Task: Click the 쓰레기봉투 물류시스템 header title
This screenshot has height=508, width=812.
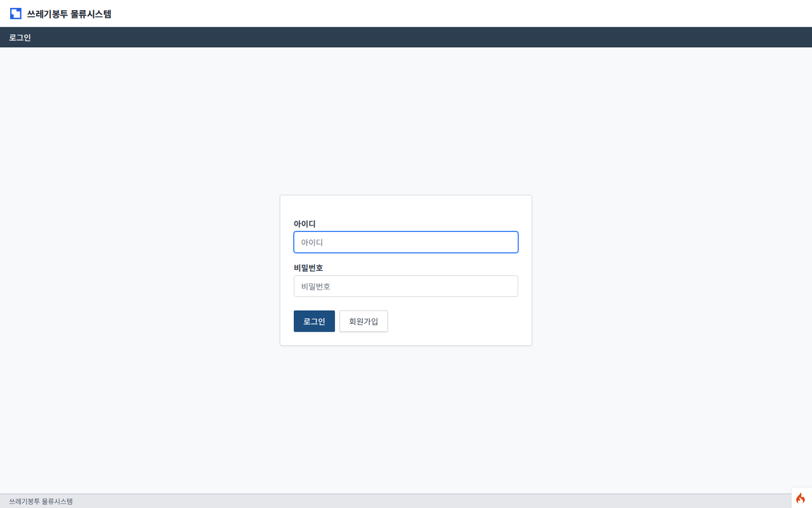Action: click(x=69, y=14)
